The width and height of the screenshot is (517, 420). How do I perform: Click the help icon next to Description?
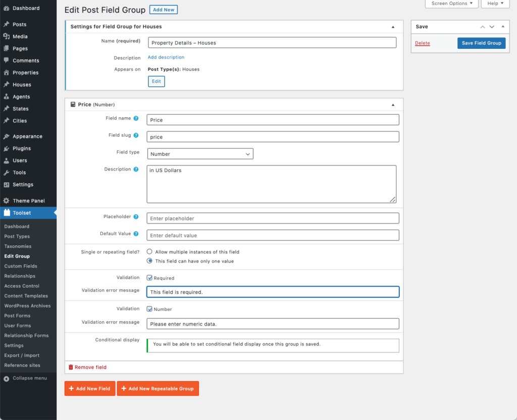tap(136, 170)
